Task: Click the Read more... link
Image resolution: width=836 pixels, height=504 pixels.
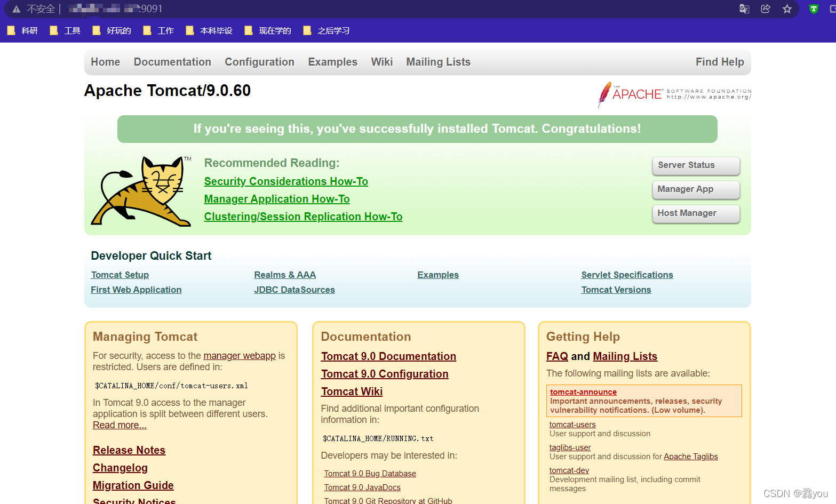Action: pyautogui.click(x=120, y=425)
